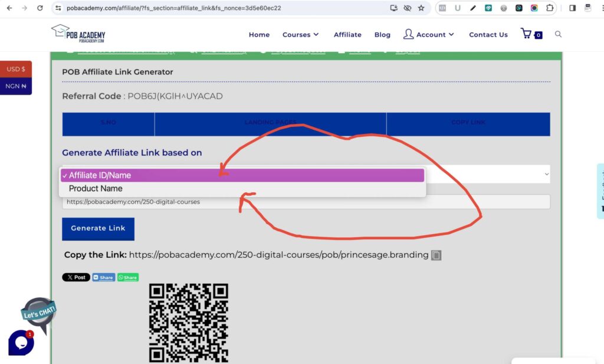604x364 pixels.
Task: Click the blue Share button
Action: coord(104,277)
